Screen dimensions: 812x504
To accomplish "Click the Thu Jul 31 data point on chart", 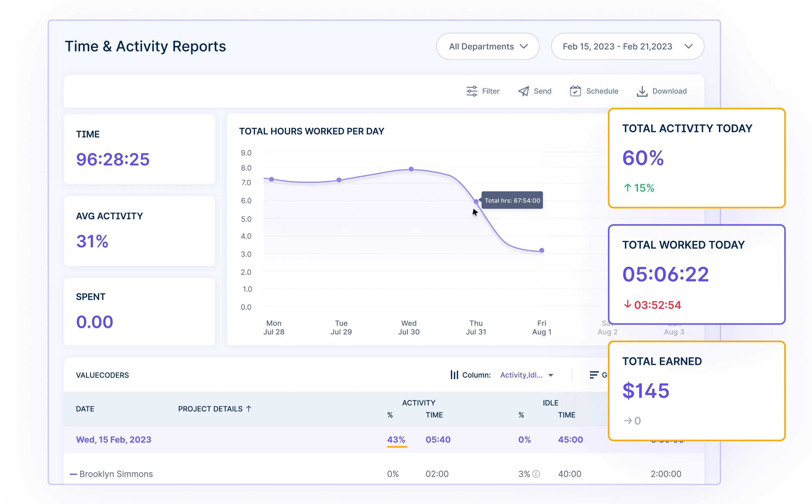I will tap(476, 201).
